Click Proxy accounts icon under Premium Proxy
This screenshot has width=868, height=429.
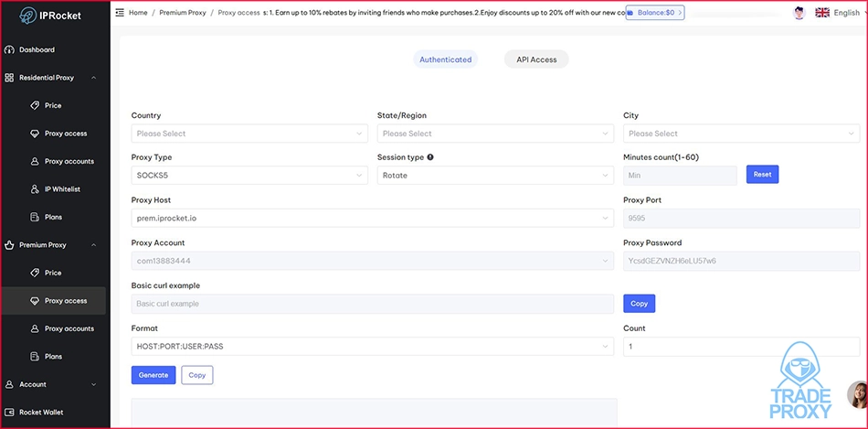tap(35, 328)
